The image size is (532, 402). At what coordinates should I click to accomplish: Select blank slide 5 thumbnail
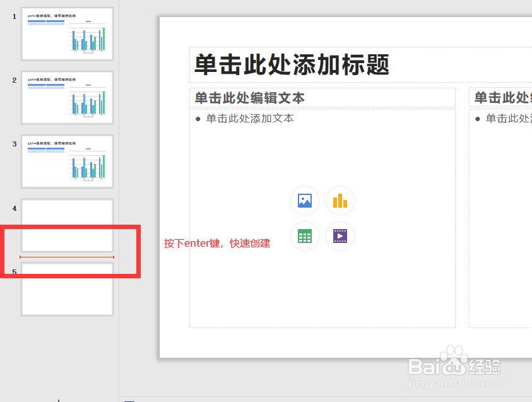[x=67, y=290]
